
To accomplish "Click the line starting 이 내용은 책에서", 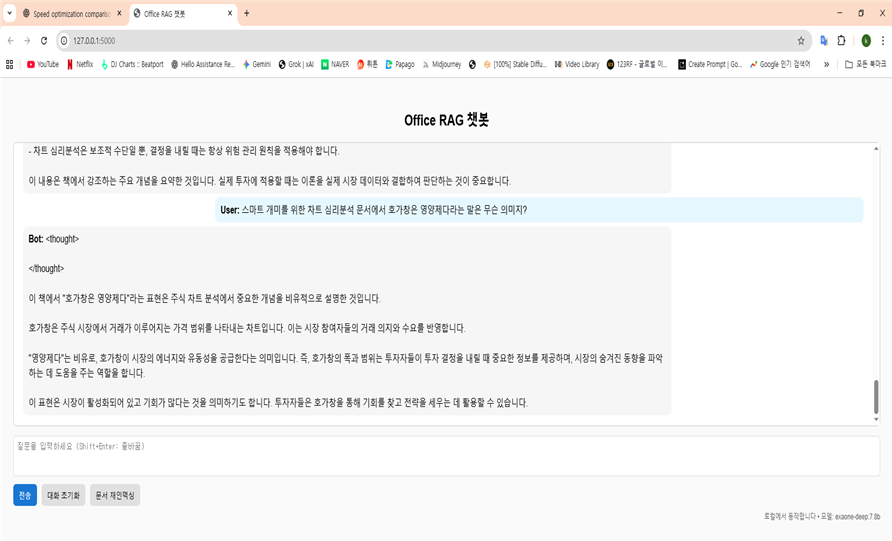I will [270, 181].
